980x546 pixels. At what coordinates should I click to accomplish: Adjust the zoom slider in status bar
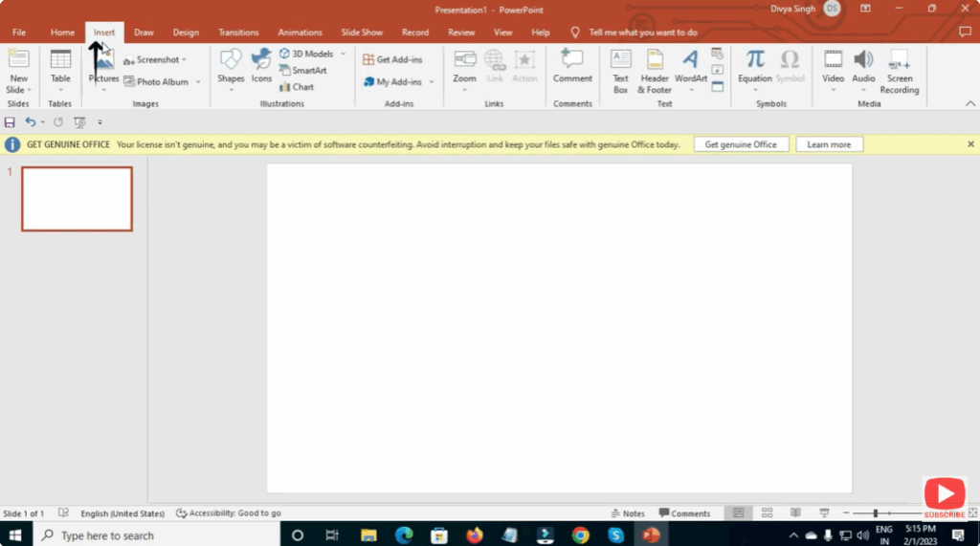tap(875, 513)
